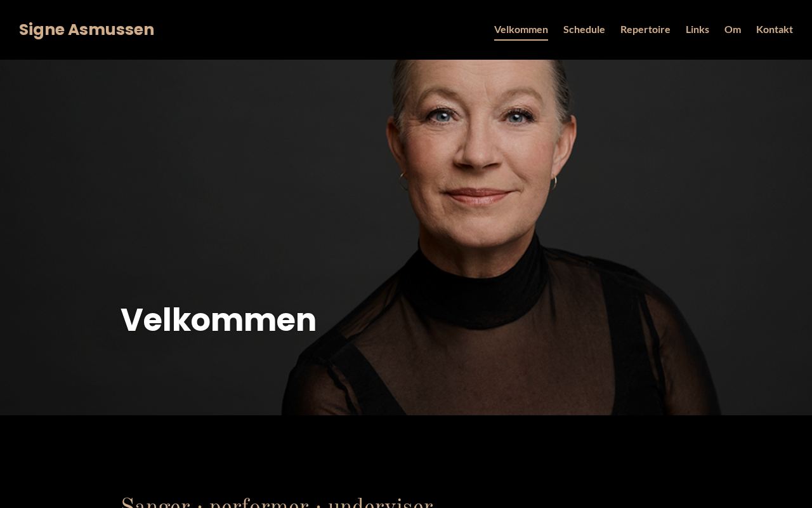The image size is (812, 508).
Task: Open the Links navigation entry
Action: 697,29
